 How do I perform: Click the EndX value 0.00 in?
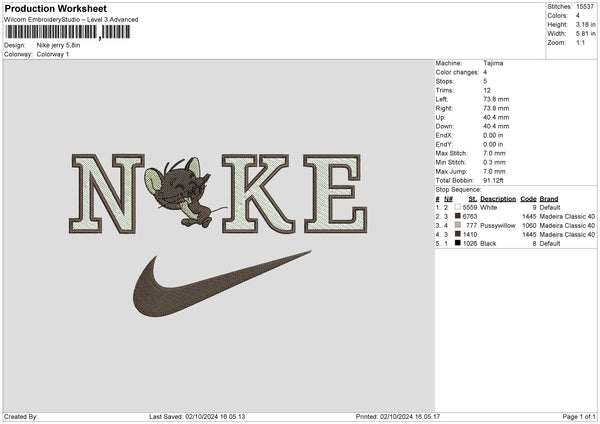pyautogui.click(x=493, y=135)
